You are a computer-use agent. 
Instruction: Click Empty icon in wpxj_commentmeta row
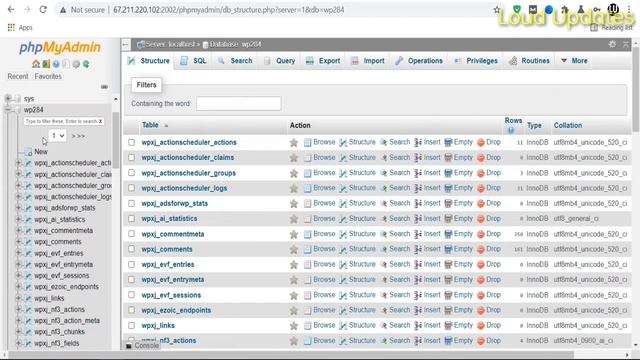(448, 234)
